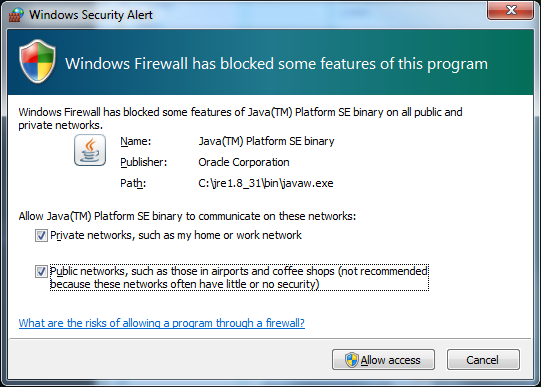The height and width of the screenshot is (387, 541).
Task: Click the Windows Firewall has blocked header text
Action: click(x=276, y=64)
